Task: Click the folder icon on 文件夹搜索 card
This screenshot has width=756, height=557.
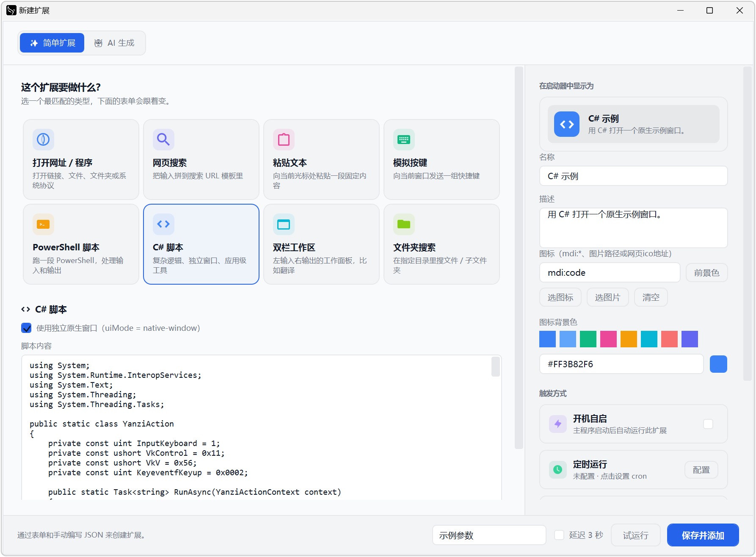Action: point(404,224)
